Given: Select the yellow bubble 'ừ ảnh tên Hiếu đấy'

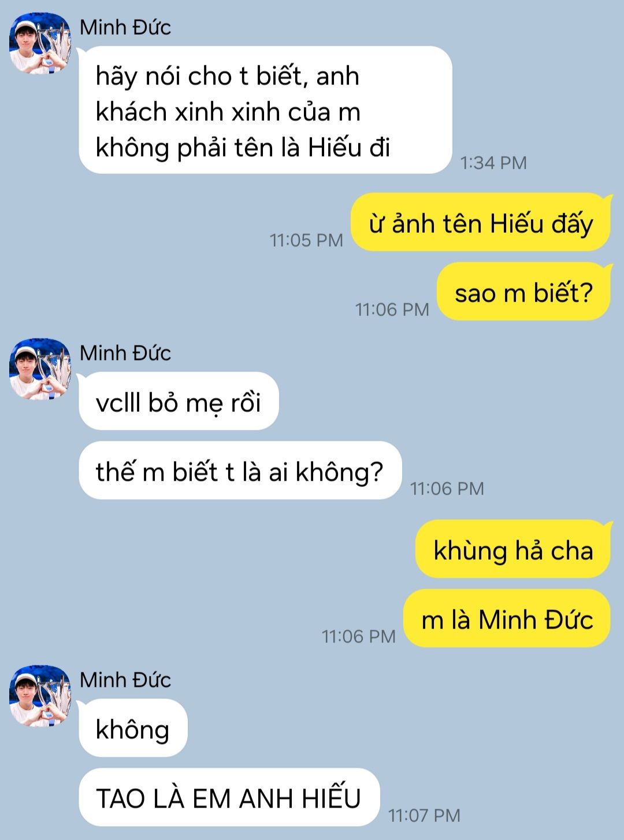Looking at the screenshot, I should (481, 222).
